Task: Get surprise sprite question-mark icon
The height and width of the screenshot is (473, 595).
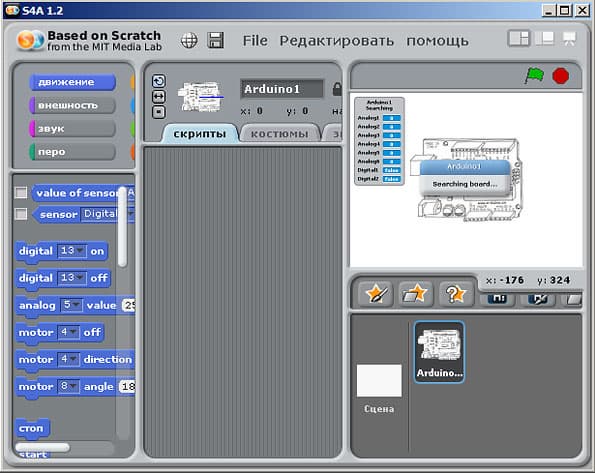Action: point(456,294)
